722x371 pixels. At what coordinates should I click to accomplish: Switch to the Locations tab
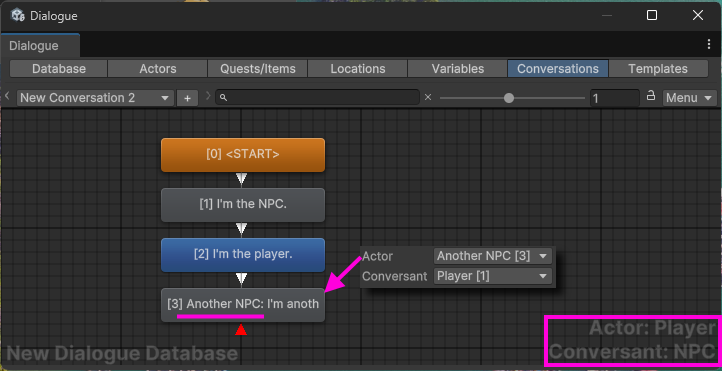click(358, 69)
